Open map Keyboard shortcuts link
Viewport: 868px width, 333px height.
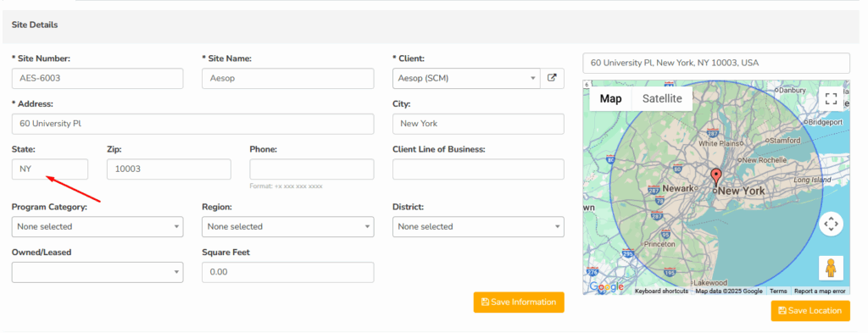661,291
